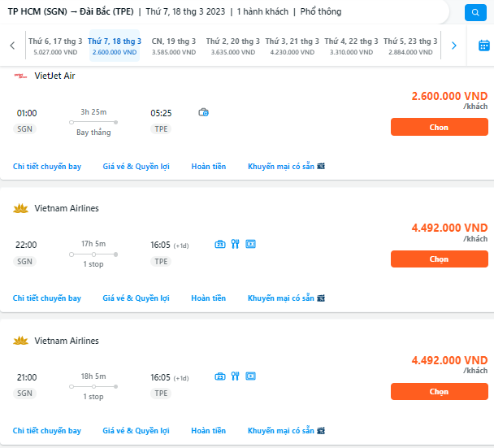Select Thứ 5, 23 thg 3 date tab

click(410, 46)
